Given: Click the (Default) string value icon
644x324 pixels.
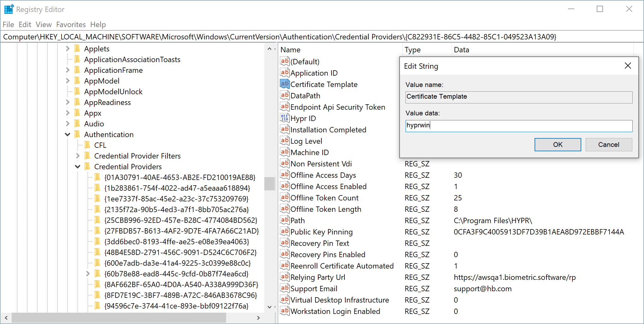Looking at the screenshot, I should click(284, 61).
